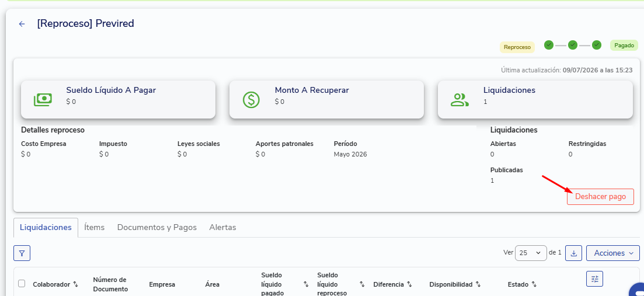Sort by Sueldo líquido reproceso arrows
Screen dimensions: 644x296
click(x=362, y=284)
